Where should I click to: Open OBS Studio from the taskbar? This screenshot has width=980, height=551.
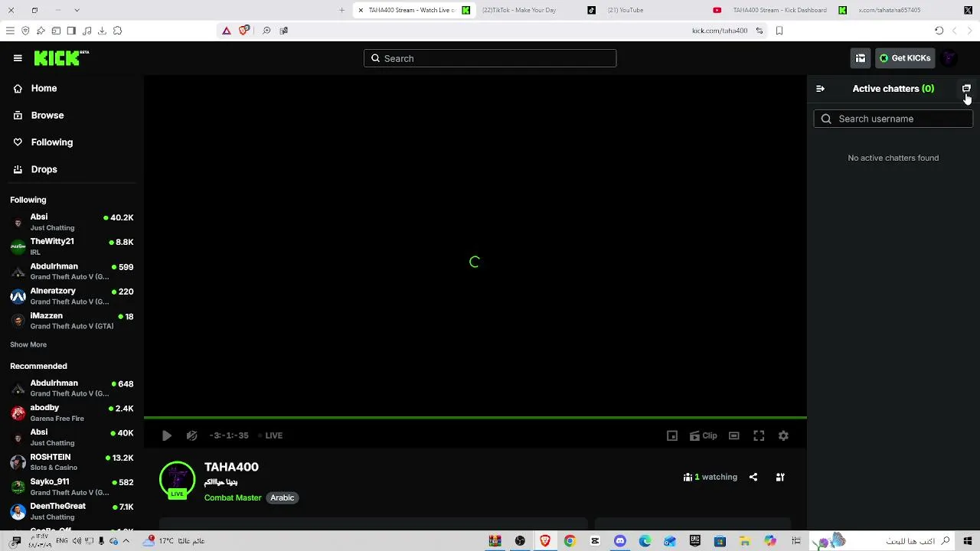tap(520, 541)
